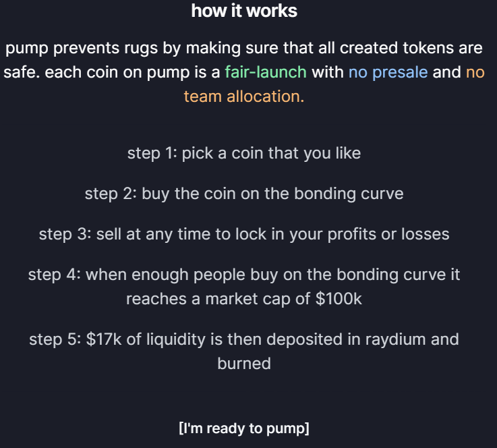Click the blue "no presale" text
The width and height of the screenshot is (497, 448).
(x=388, y=72)
